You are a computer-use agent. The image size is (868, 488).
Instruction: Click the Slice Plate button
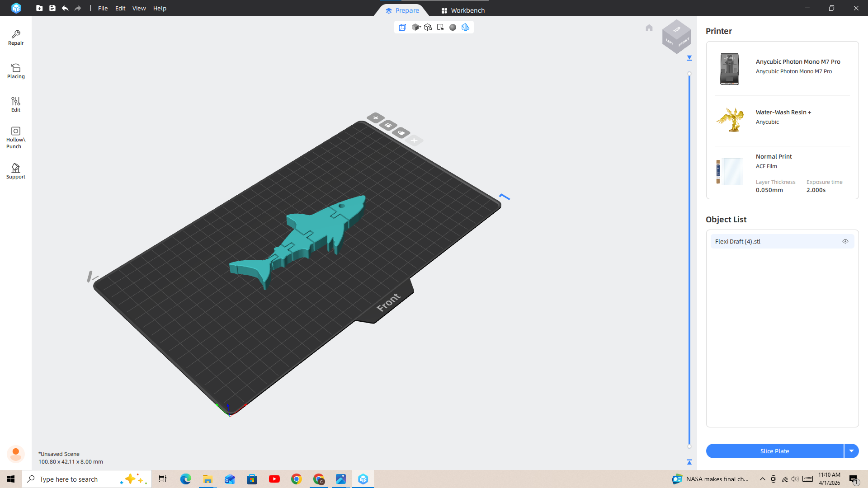coord(775,450)
